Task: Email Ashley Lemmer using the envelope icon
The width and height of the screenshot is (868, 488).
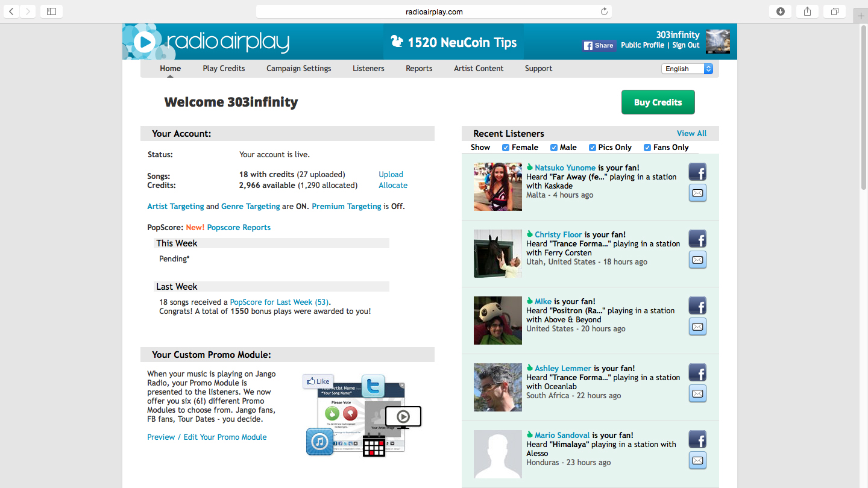Action: (697, 393)
